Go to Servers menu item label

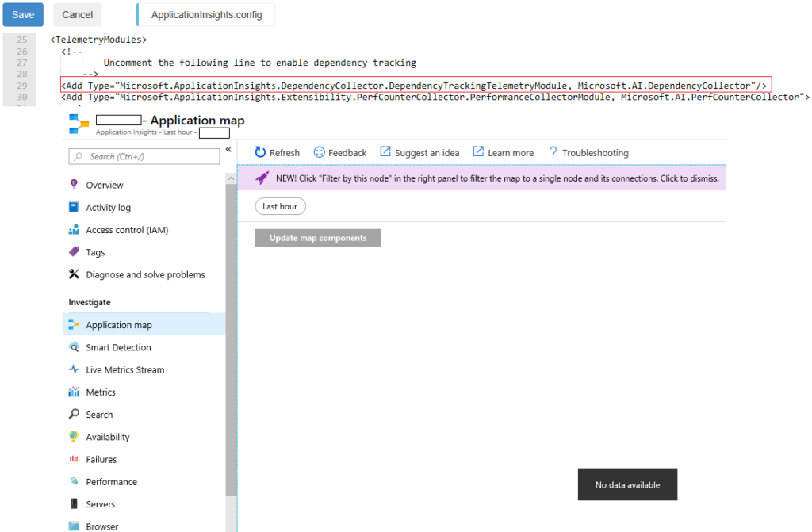pos(101,504)
